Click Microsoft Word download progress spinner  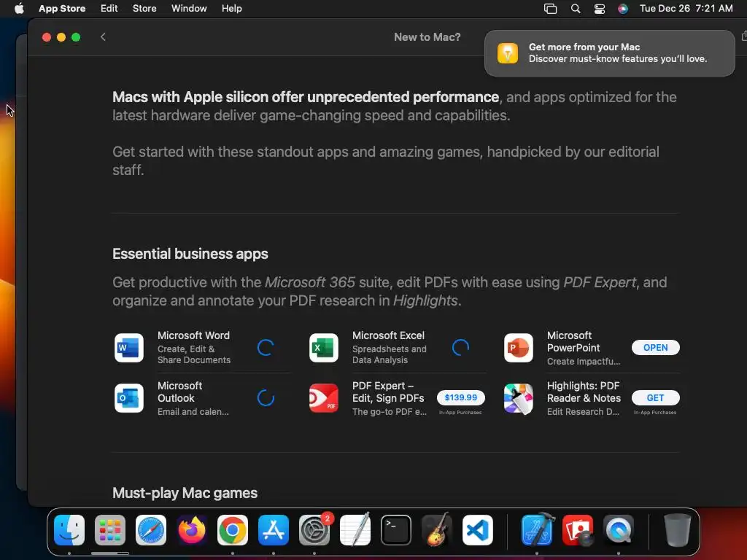[x=266, y=348]
